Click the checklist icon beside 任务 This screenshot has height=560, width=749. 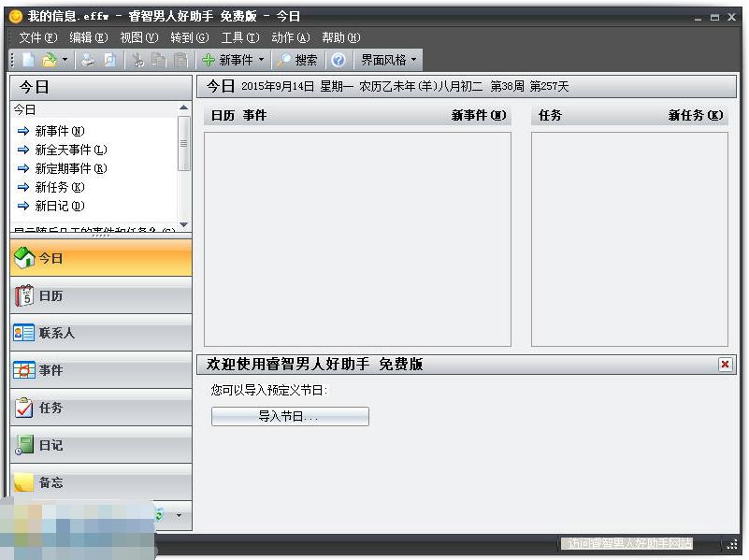[x=24, y=408]
